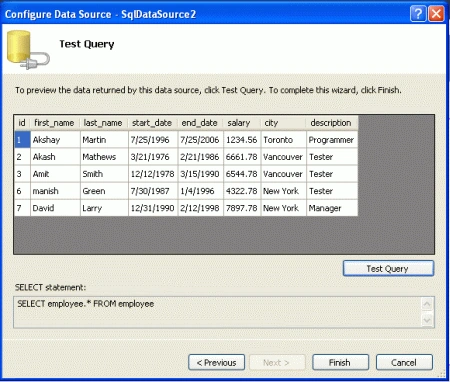Select the salary cell 6661.78
Viewport: 450px width, 382px height.
click(x=242, y=157)
